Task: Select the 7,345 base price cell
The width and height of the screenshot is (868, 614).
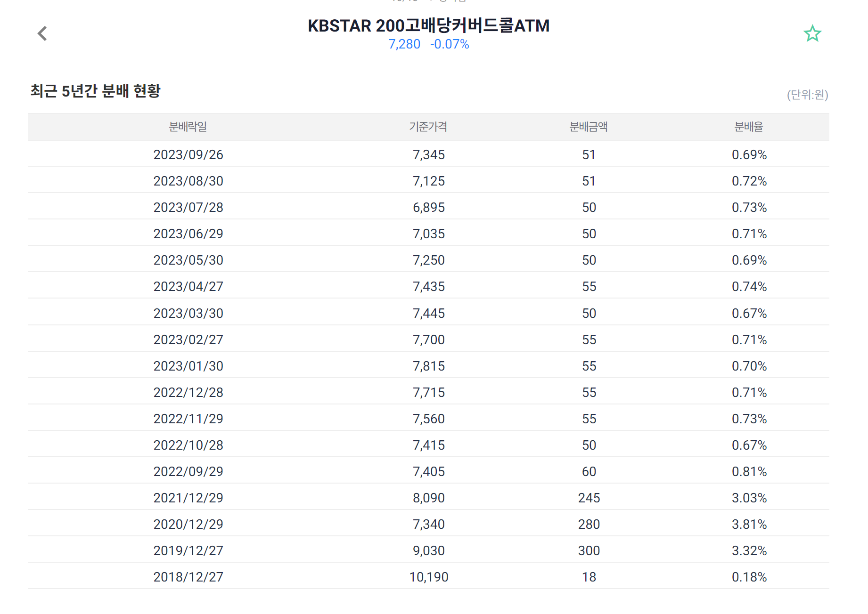Action: tap(429, 154)
